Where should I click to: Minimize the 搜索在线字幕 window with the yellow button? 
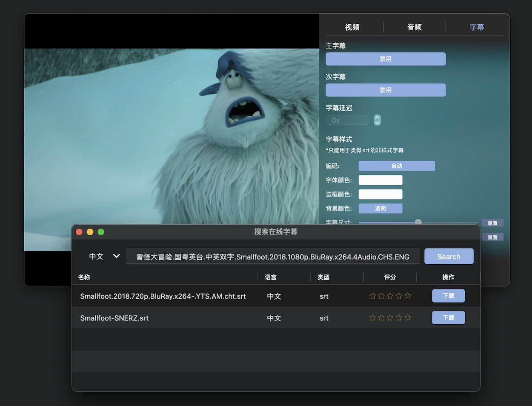coord(90,232)
